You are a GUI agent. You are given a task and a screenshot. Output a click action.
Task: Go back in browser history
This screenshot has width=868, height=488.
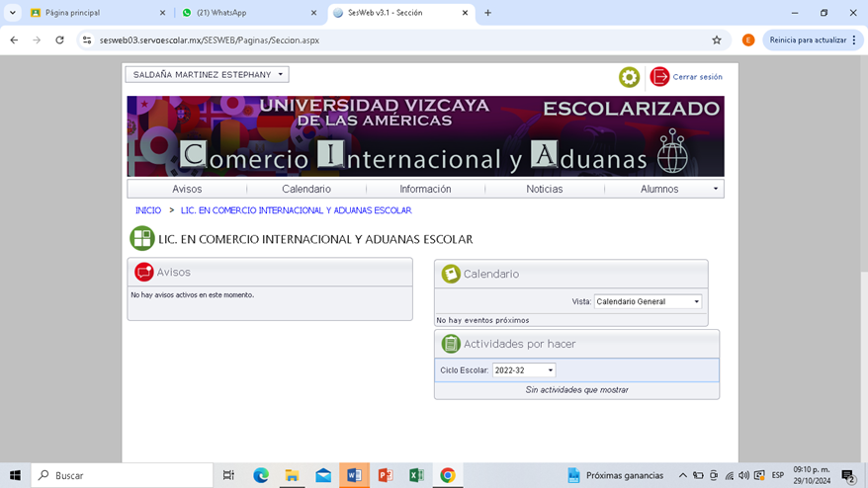14,40
